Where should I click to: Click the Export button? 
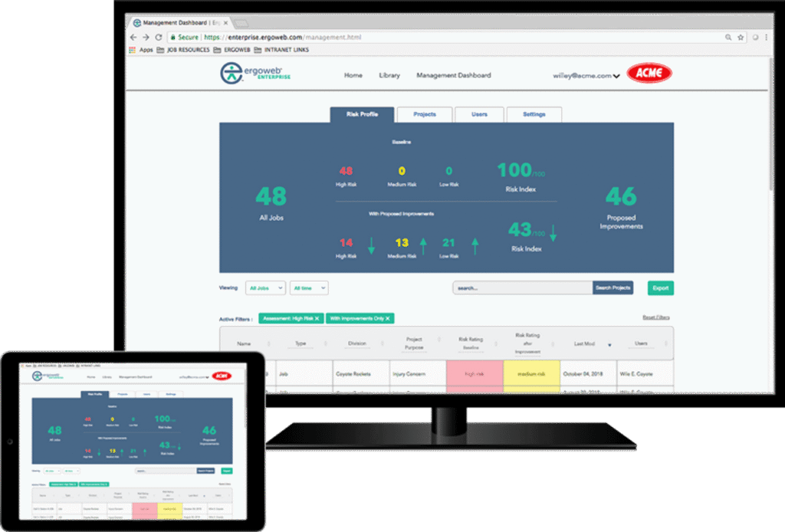tap(660, 288)
